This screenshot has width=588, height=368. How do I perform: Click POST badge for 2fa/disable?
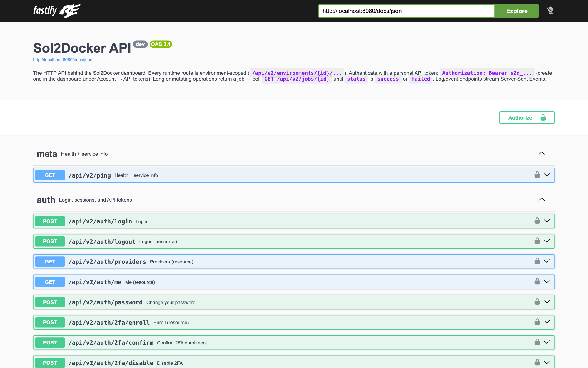pos(50,363)
